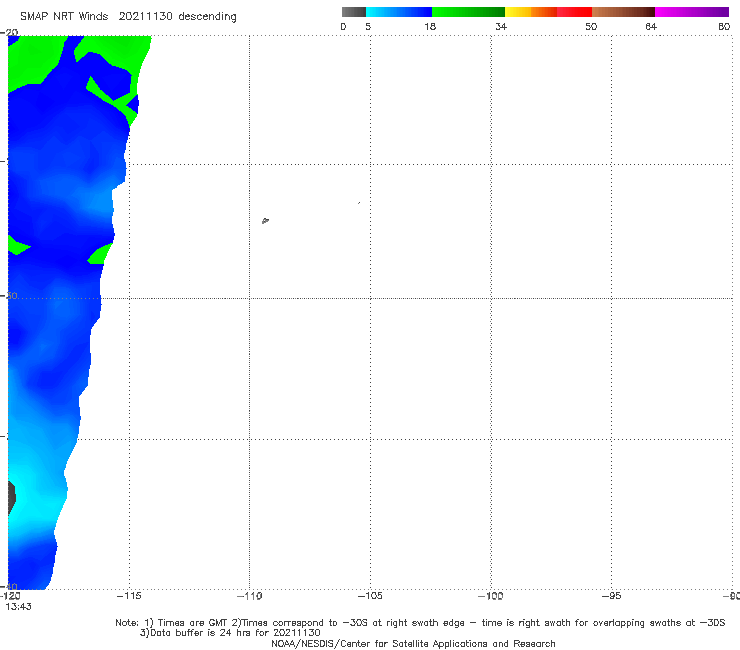Click the longitude label -105
Screen dimensions: 740x650
370,596
